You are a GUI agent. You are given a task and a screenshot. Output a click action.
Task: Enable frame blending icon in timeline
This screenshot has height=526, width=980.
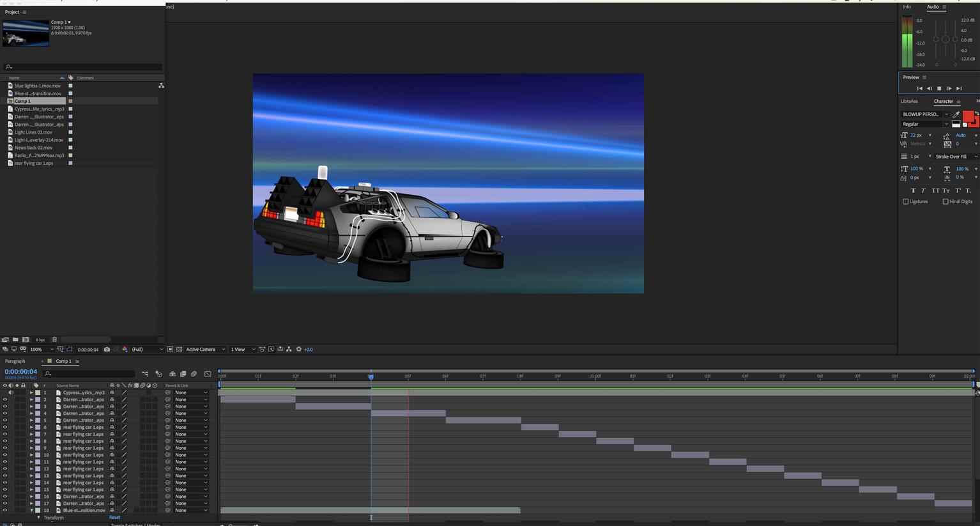183,374
